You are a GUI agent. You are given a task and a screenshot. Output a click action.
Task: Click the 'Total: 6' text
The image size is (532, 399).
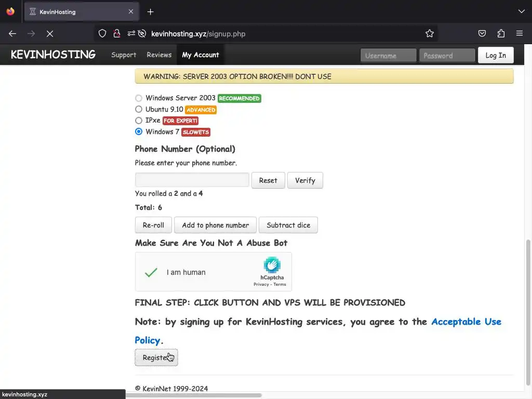point(149,208)
